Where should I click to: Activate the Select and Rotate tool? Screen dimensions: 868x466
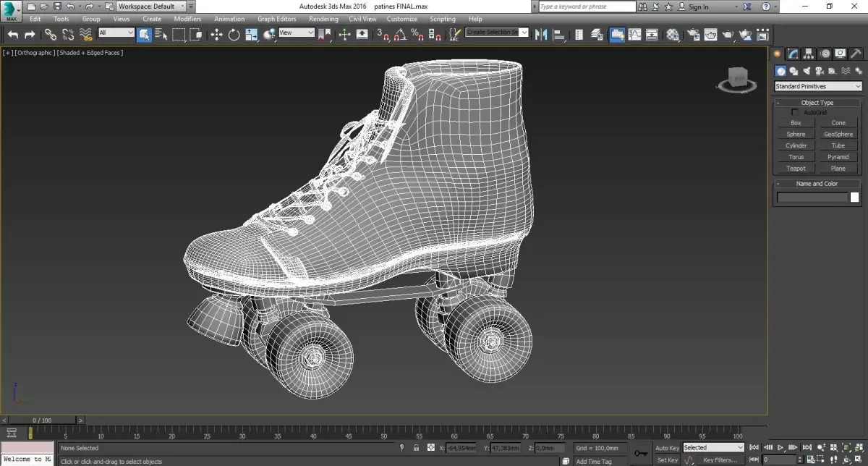234,34
